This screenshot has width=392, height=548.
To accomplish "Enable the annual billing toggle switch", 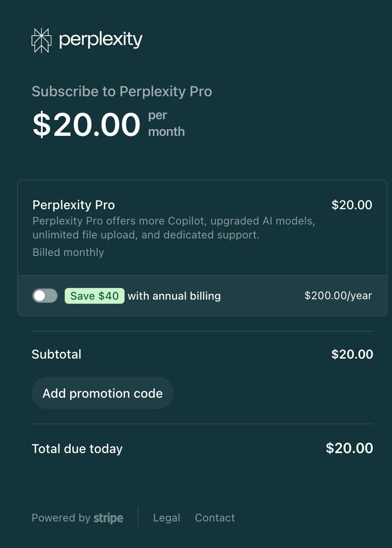I will point(45,296).
